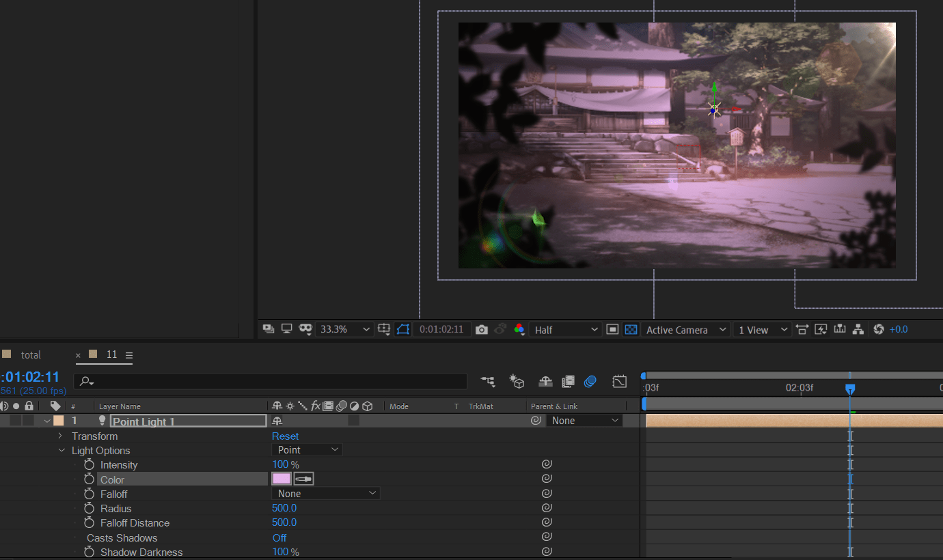Screen dimensions: 943x560
Task: Open the 1 View layout dropdown
Action: [x=763, y=329]
